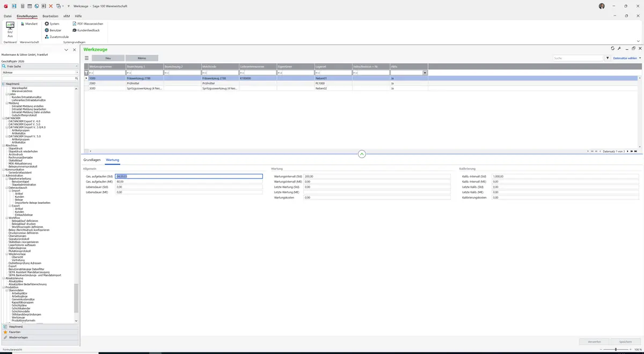This screenshot has height=354, width=644.
Task: Open Kundenfeedback in ribbon
Action: (86, 30)
